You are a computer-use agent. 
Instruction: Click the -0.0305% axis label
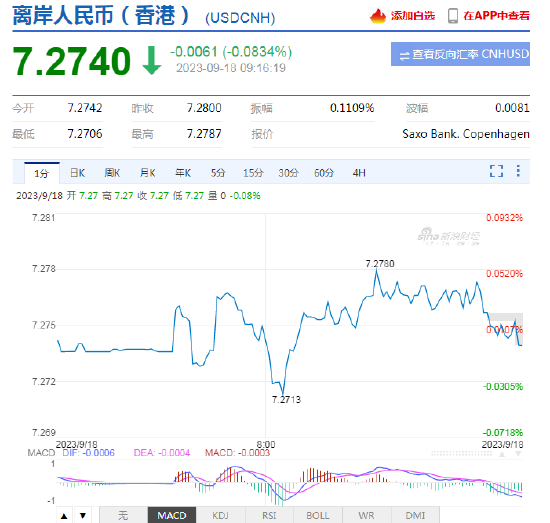tap(503, 387)
